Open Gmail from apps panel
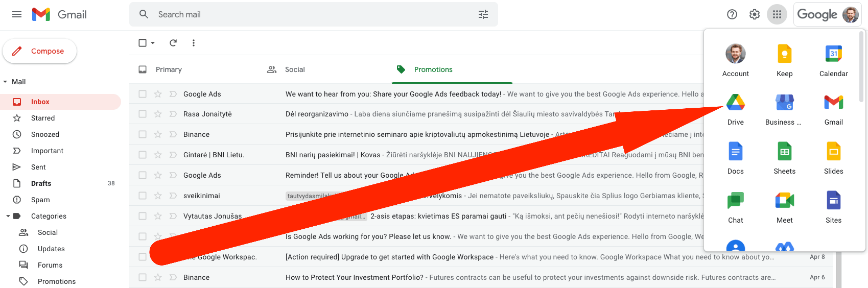The image size is (868, 288). 833,109
